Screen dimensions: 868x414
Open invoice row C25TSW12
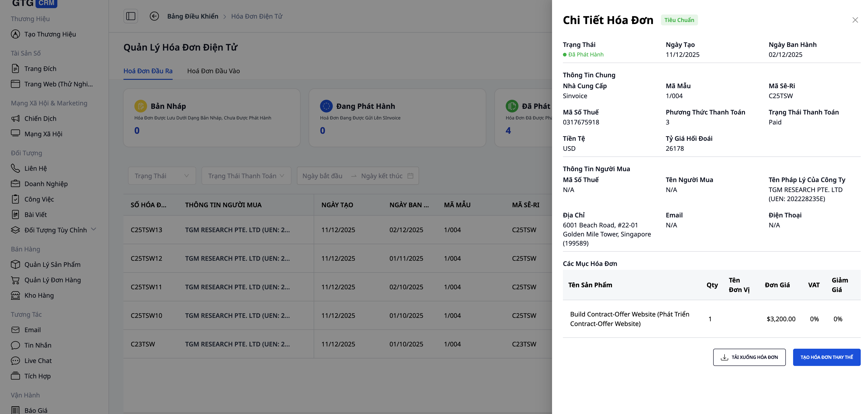146,258
